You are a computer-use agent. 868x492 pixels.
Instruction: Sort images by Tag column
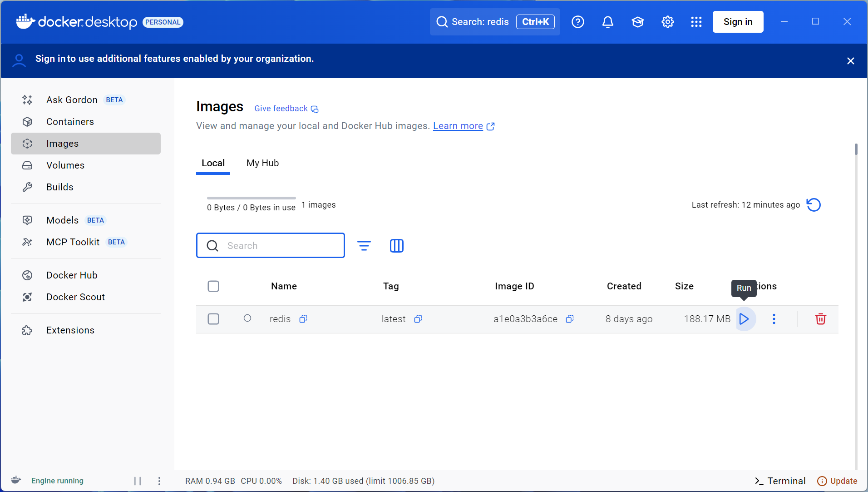click(x=391, y=286)
